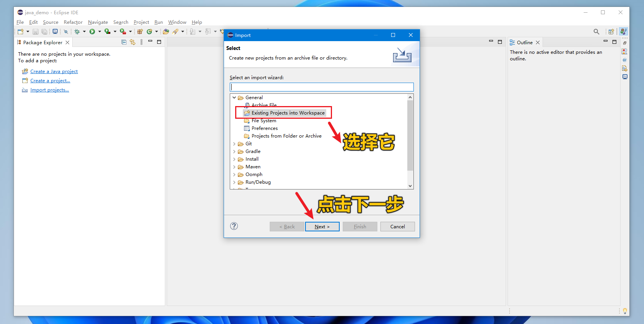Click the Open Perspective icon
Viewport: 644px width, 324px height.
[611, 32]
